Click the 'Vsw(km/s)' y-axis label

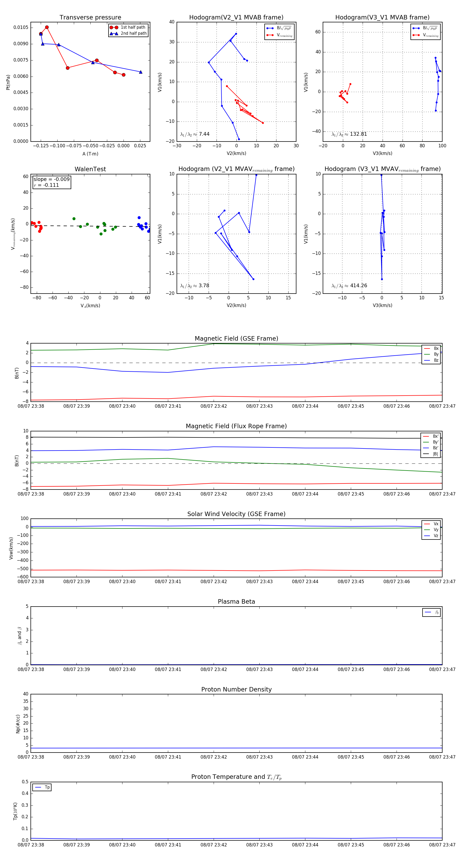(x=11, y=548)
